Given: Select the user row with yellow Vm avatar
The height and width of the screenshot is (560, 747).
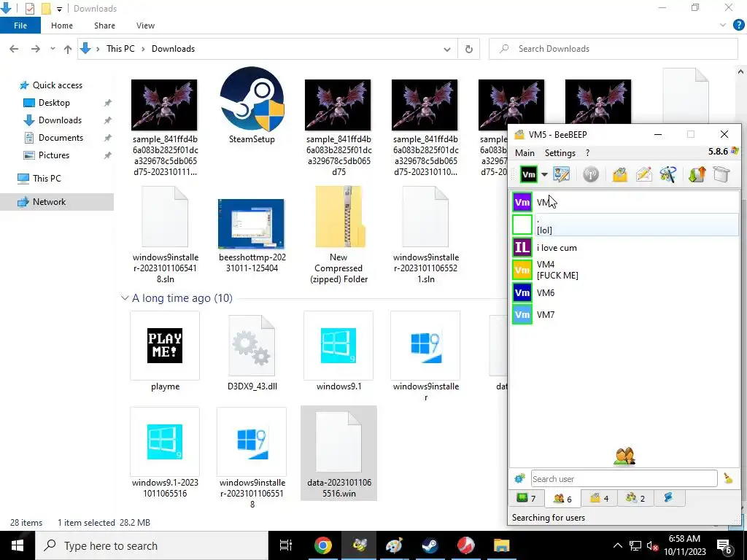Looking at the screenshot, I should click(625, 270).
